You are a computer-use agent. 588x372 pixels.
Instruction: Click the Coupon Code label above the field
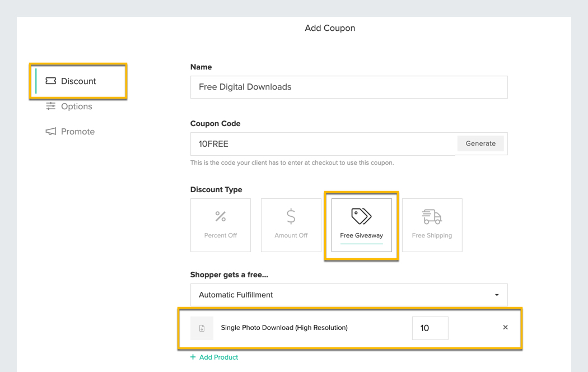click(x=215, y=123)
